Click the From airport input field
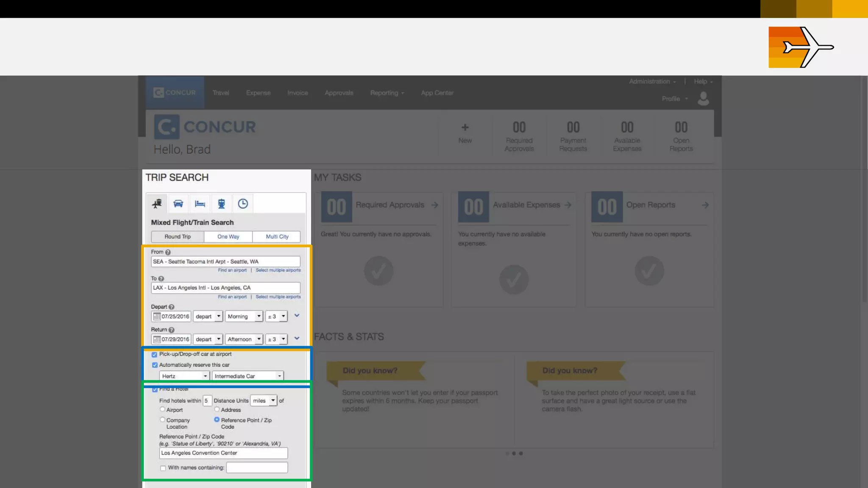Screen dimensions: 868x488 pos(225,262)
